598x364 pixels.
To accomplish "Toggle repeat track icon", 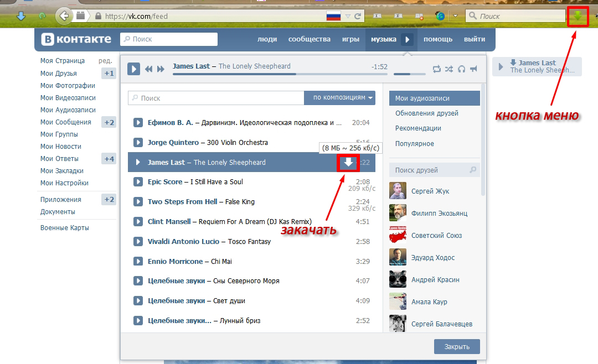I will pyautogui.click(x=437, y=69).
